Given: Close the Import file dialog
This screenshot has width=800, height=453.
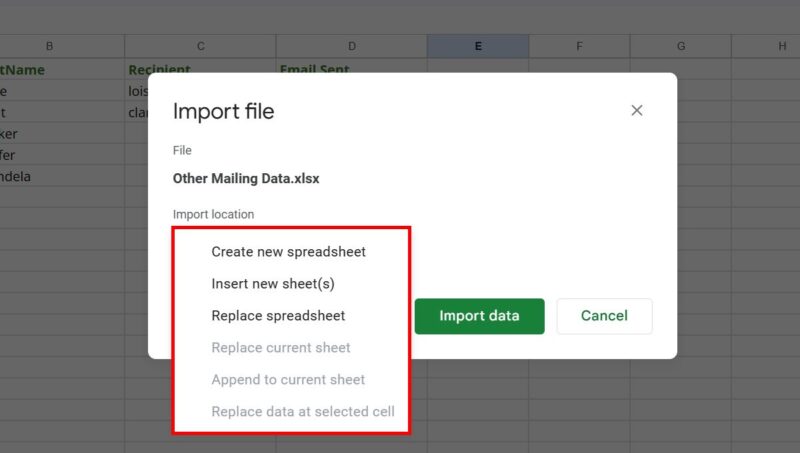Looking at the screenshot, I should tap(636, 110).
